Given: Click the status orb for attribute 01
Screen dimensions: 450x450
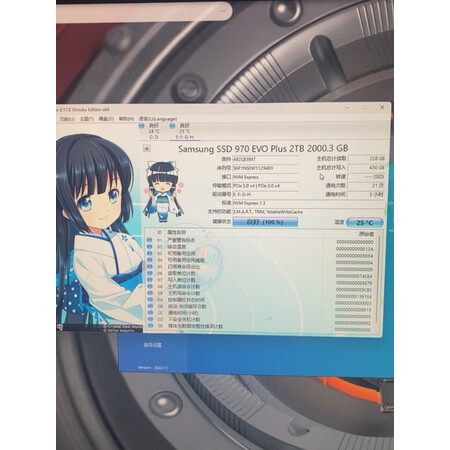Looking at the screenshot, I should click(x=149, y=240).
